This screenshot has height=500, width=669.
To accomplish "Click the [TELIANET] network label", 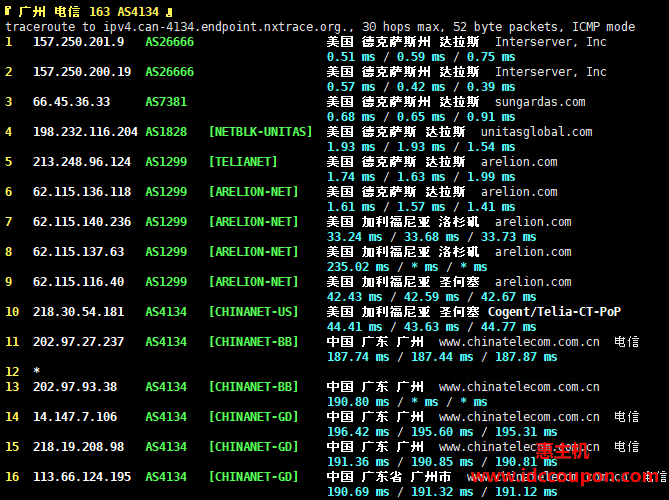I will (x=243, y=162).
